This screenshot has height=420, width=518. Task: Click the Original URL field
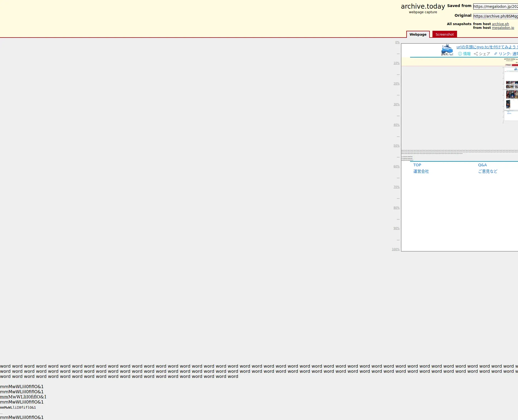pos(495,16)
